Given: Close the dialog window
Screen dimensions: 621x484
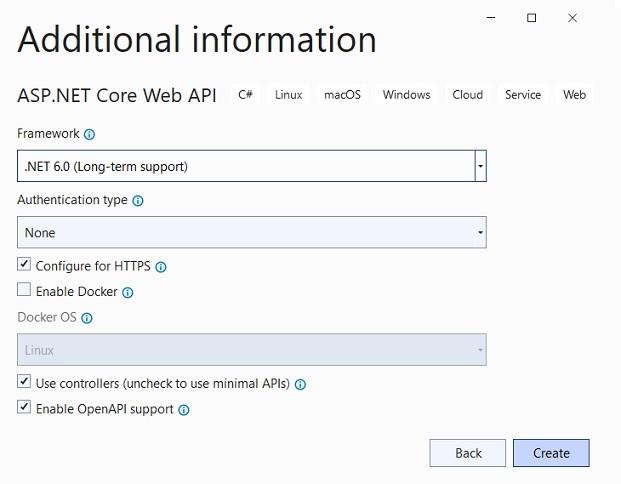Looking at the screenshot, I should 572,18.
